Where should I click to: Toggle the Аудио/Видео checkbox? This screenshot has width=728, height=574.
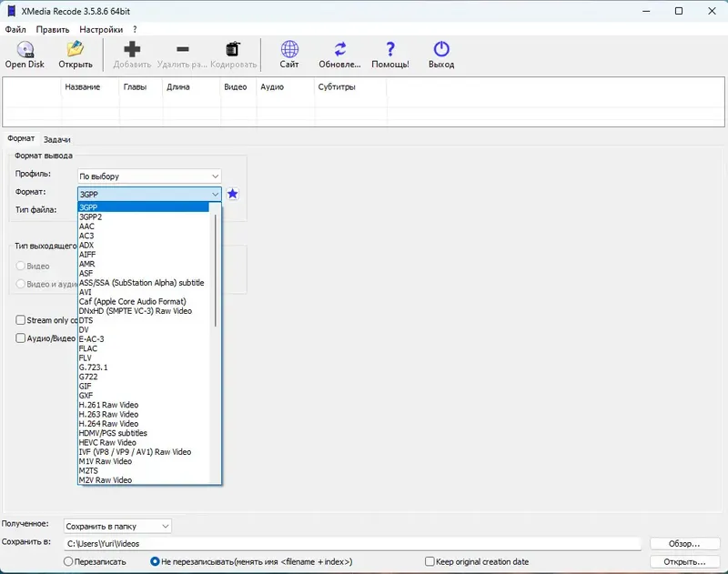coord(20,338)
